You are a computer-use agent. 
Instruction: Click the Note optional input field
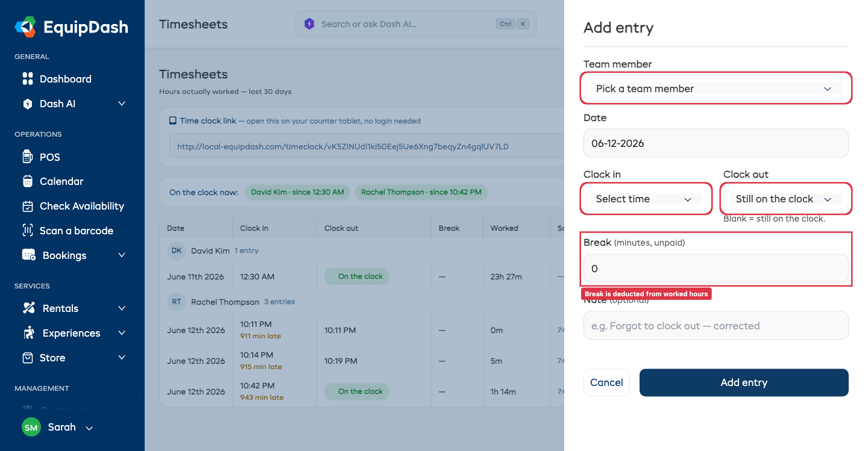(x=716, y=326)
